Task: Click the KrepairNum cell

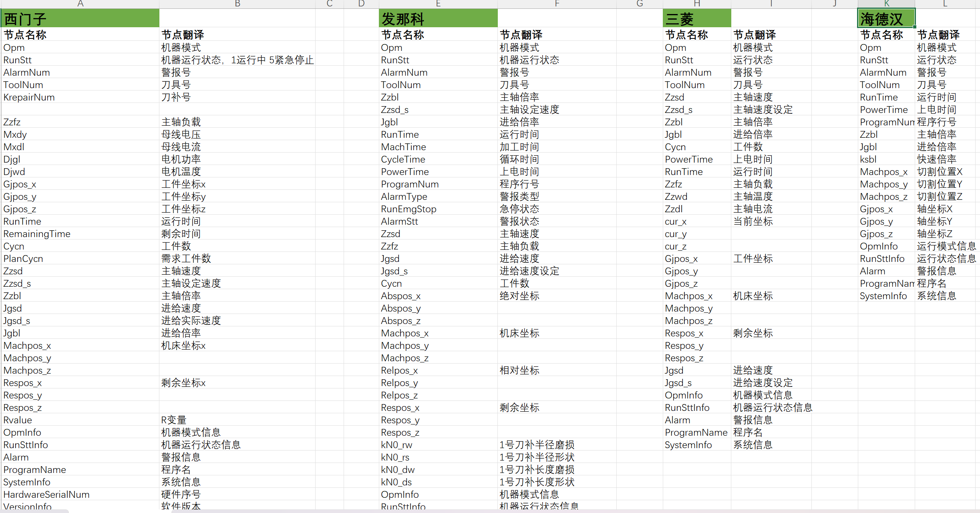Action: point(29,97)
